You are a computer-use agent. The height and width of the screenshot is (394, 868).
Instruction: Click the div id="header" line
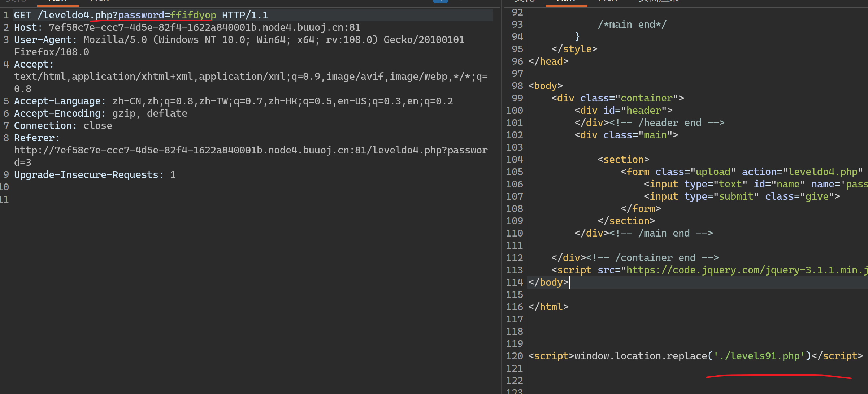click(623, 111)
